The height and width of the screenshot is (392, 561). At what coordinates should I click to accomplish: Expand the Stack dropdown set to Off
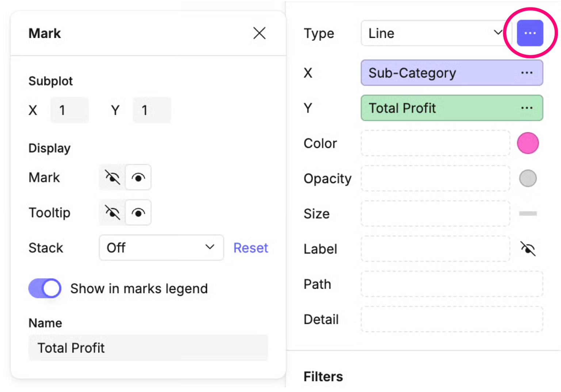coord(161,248)
